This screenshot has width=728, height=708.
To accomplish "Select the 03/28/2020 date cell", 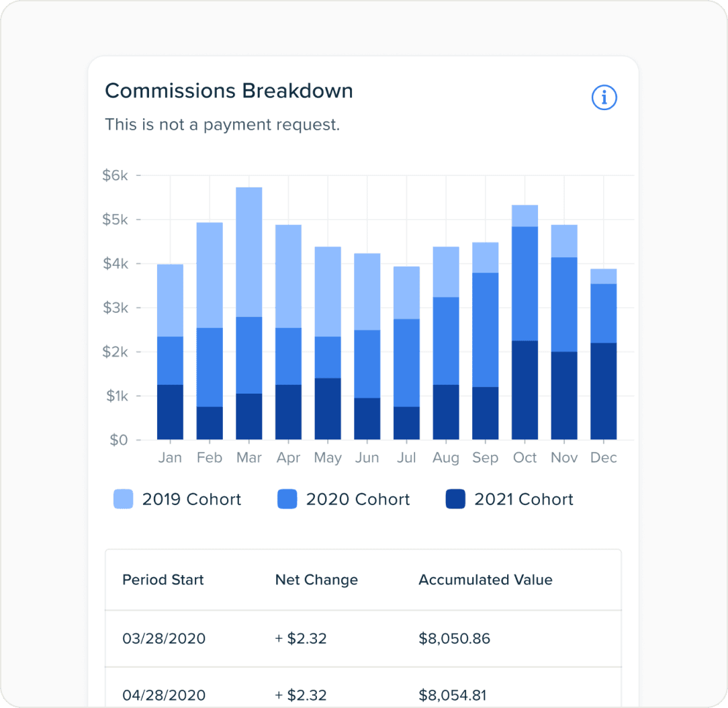I will coord(164,638).
